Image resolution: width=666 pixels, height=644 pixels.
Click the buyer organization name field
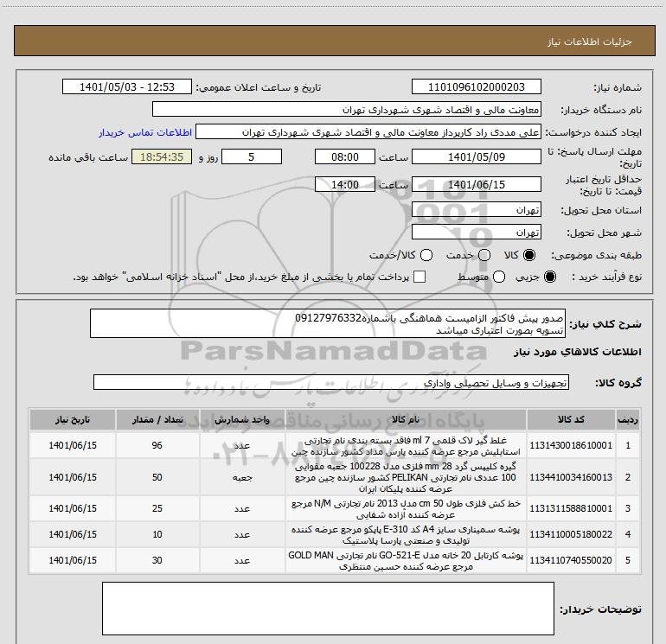tap(347, 109)
